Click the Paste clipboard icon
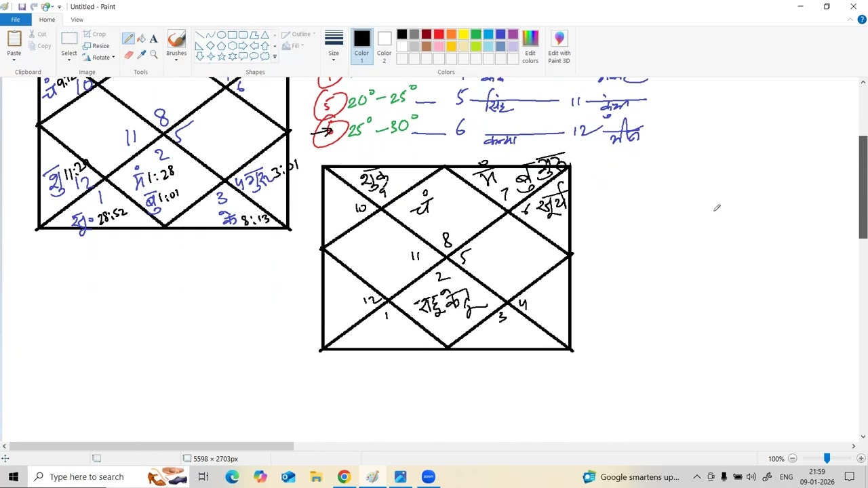The image size is (868, 488). (x=14, y=39)
